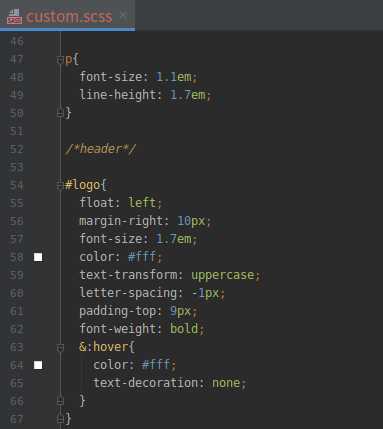This screenshot has width=383, height=429.
Task: Click the 'float: left;' declaration
Action: [121, 203]
